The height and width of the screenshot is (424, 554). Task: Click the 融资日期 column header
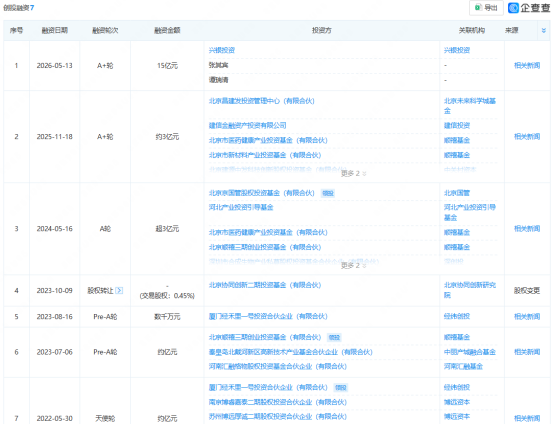(x=54, y=30)
